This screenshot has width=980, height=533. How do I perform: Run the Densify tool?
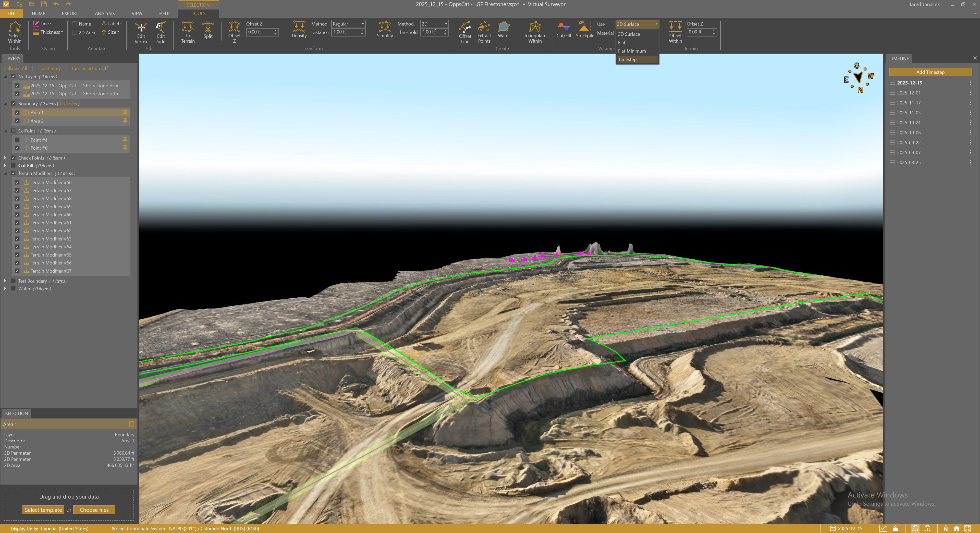299,30
